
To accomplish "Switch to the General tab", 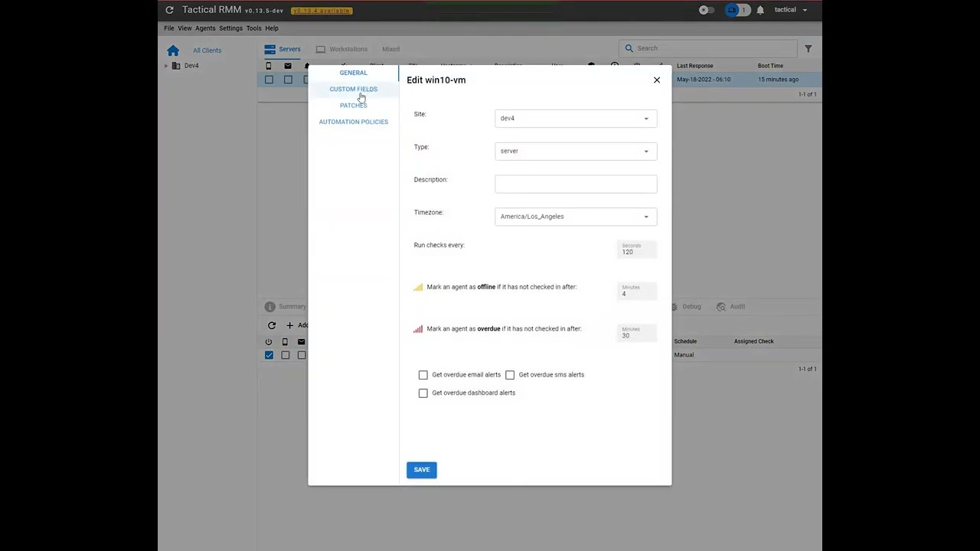I will 354,73.
